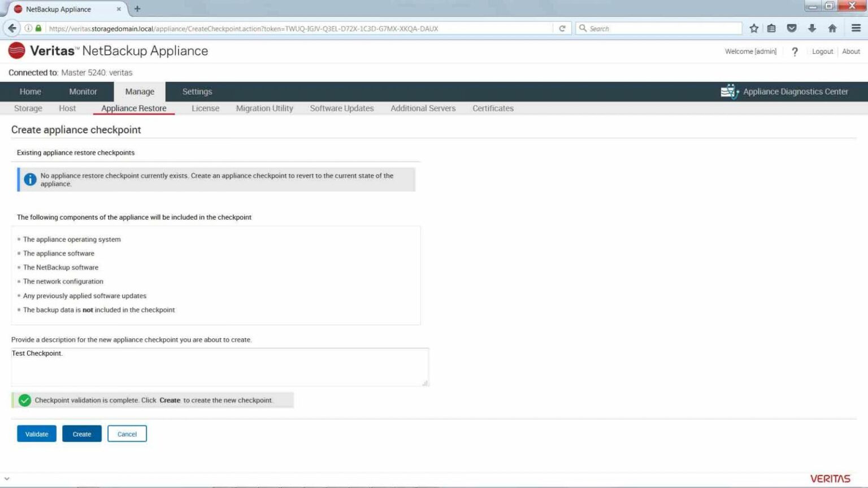Open the About link
Image resolution: width=868 pixels, height=488 pixels.
pos(851,51)
